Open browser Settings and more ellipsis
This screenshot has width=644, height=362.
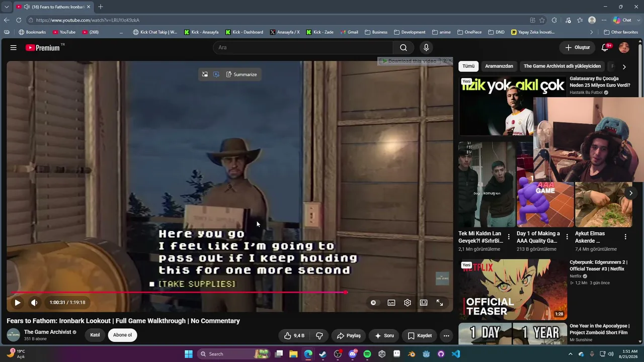604,20
